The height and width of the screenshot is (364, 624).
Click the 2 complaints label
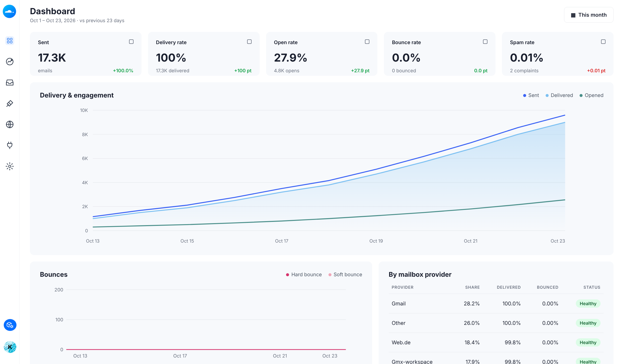point(524,71)
